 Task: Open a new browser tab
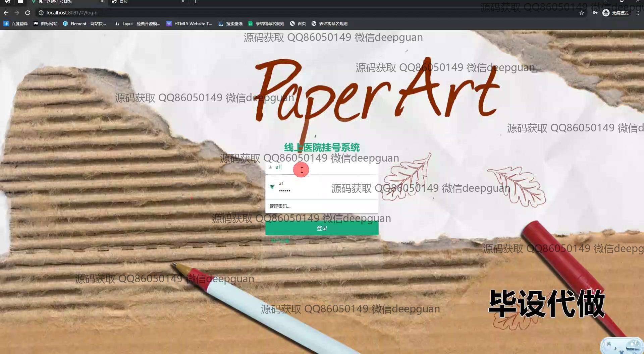pos(196,2)
